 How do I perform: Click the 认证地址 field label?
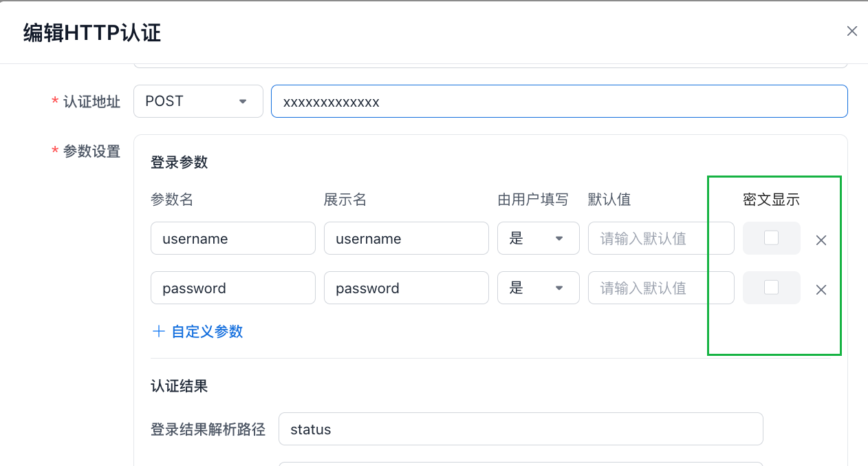point(91,102)
